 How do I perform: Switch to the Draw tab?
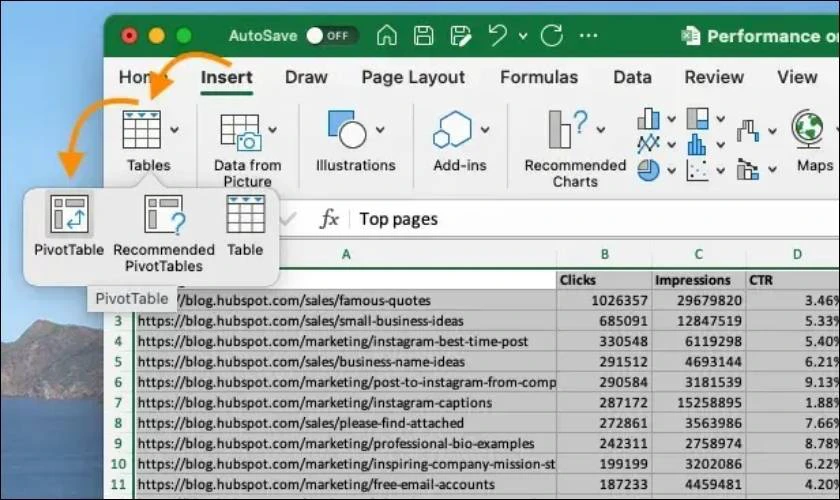306,77
